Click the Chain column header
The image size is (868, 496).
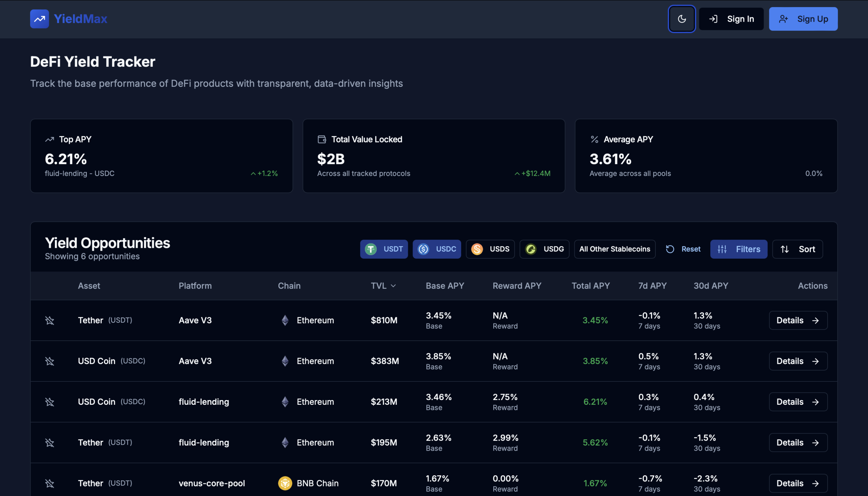point(289,286)
